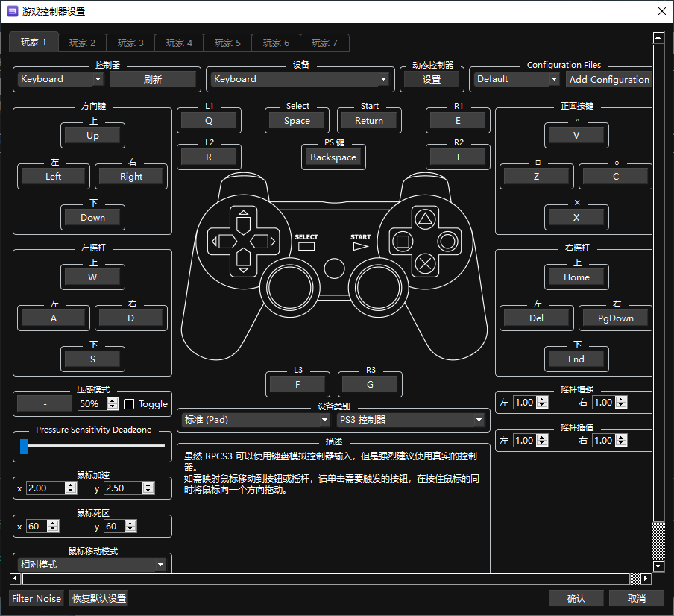Open the 动态控制器 设置 button
Screen dimensions: 674x616
pyautogui.click(x=432, y=80)
